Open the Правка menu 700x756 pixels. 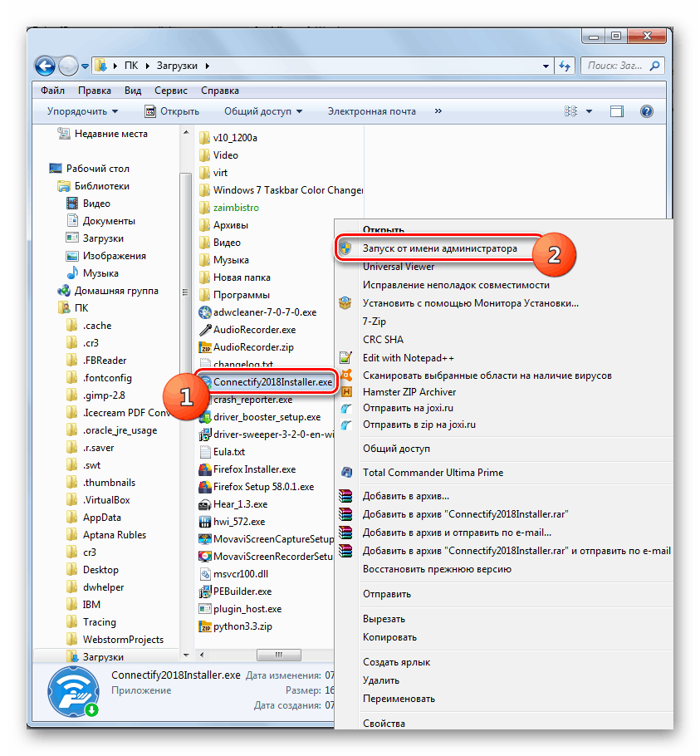click(95, 91)
